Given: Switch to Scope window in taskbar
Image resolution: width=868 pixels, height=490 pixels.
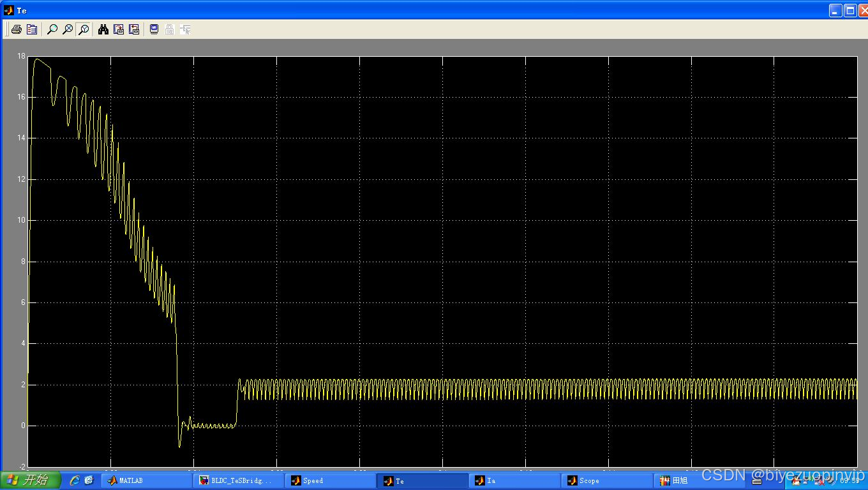Looking at the screenshot, I should pos(607,480).
